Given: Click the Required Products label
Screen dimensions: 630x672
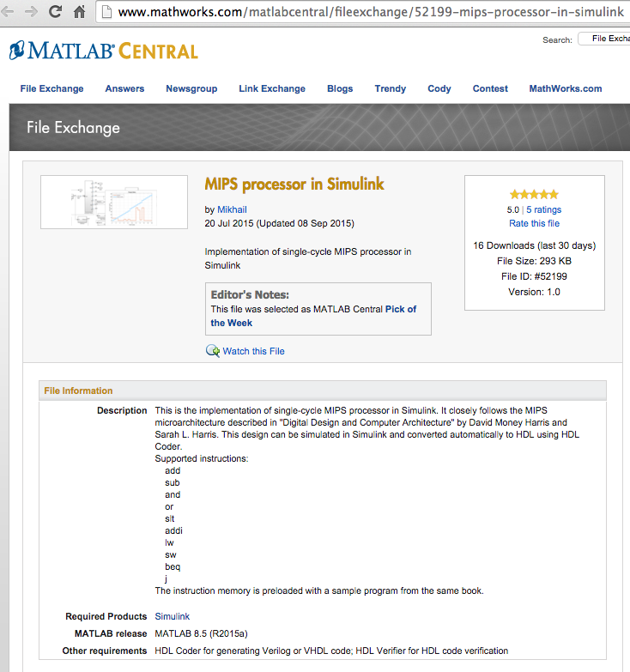Looking at the screenshot, I should (x=106, y=616).
